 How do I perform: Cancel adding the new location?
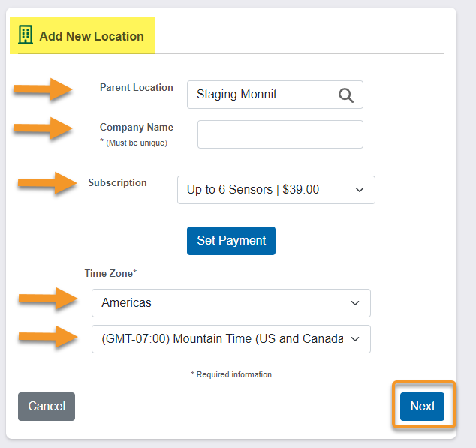(x=47, y=407)
